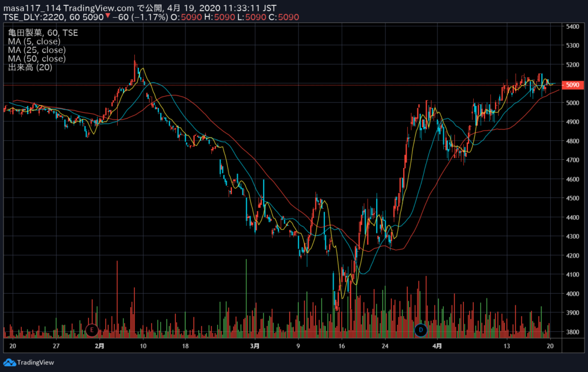The image size is (588, 372).
Task: Click the 4400 price axis label
Action: point(572,217)
